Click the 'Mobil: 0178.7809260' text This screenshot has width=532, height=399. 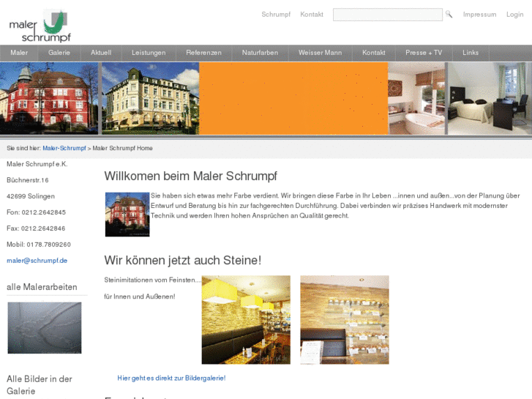[39, 245]
